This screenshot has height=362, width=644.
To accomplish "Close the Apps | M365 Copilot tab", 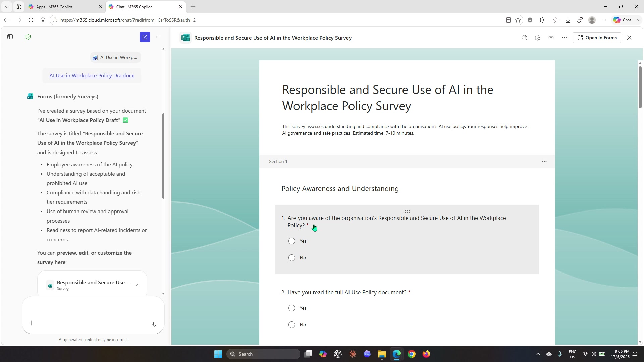I will pyautogui.click(x=100, y=7).
